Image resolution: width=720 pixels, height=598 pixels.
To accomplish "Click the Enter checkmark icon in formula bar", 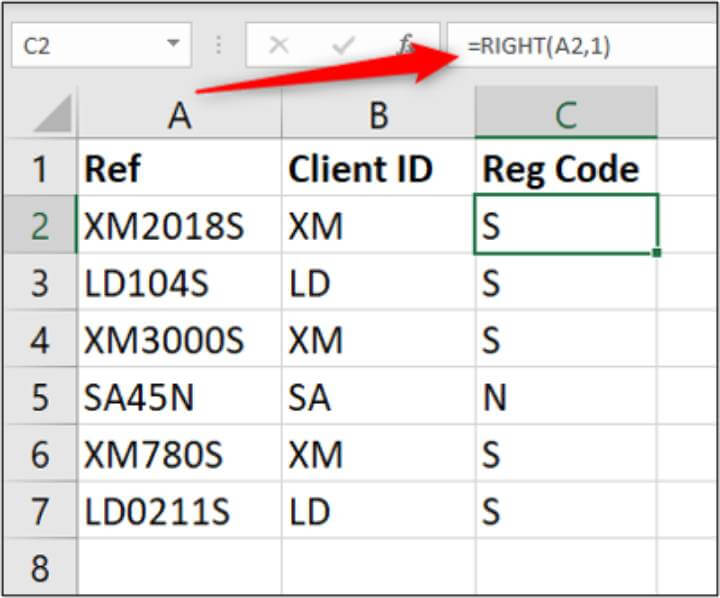I will (343, 46).
